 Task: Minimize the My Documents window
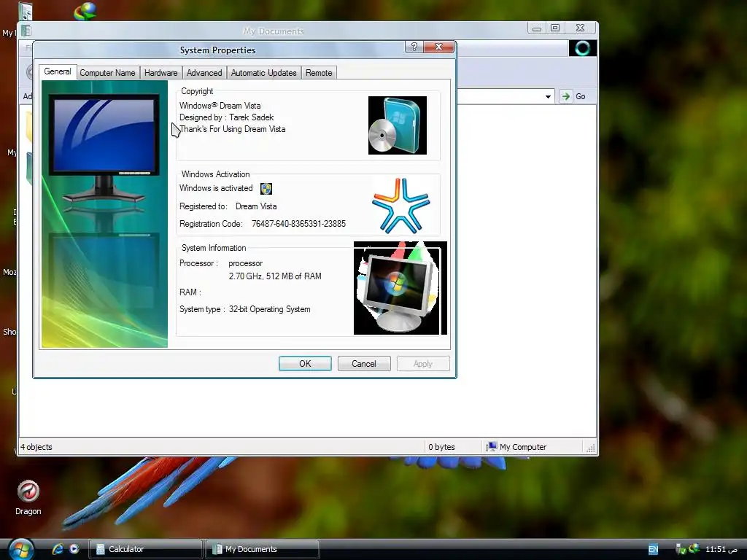click(x=537, y=28)
